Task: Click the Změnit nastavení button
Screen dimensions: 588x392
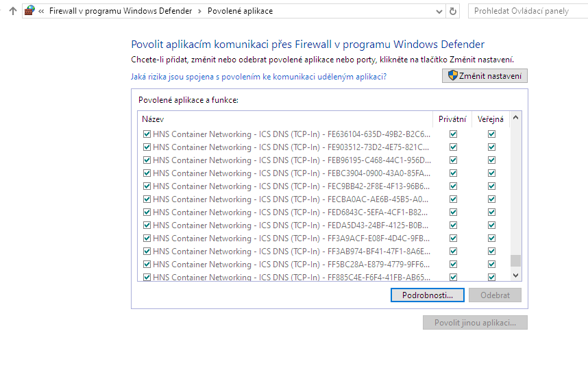Action: tap(485, 76)
